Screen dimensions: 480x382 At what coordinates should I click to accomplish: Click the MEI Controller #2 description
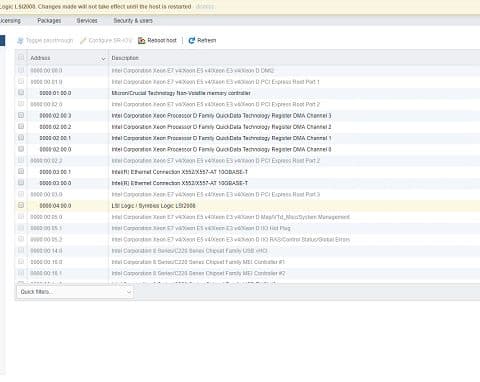click(198, 273)
